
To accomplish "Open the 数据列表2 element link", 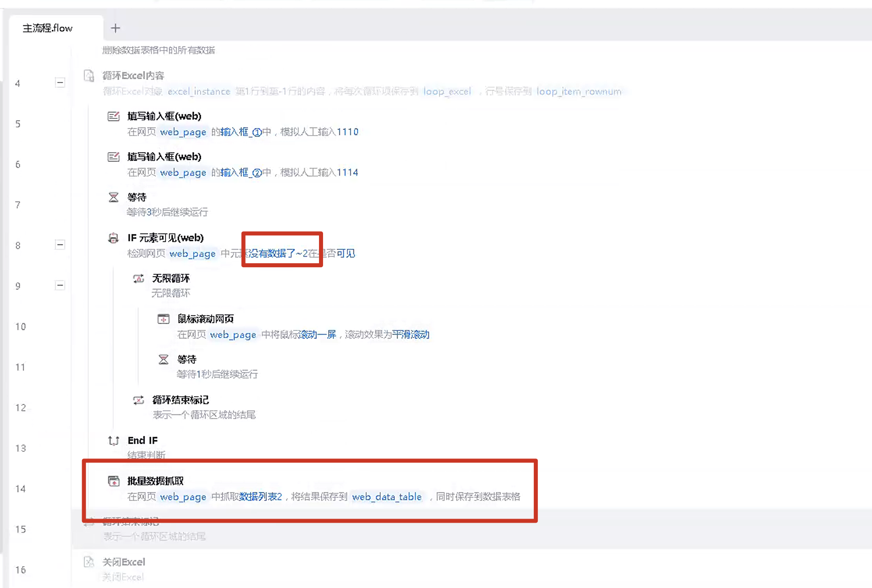I will point(260,497).
